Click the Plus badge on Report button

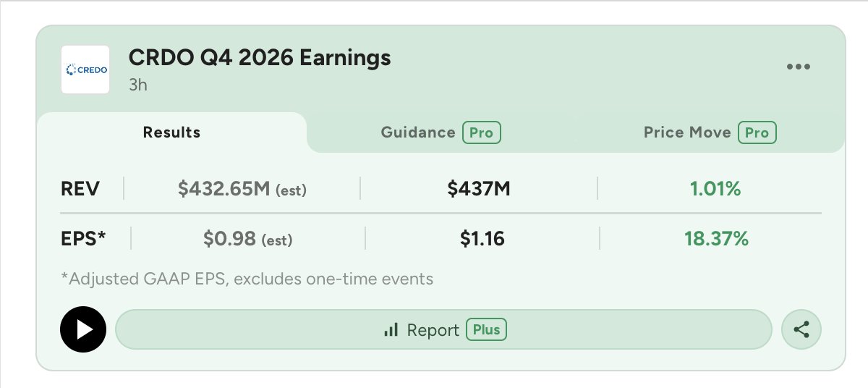click(486, 329)
